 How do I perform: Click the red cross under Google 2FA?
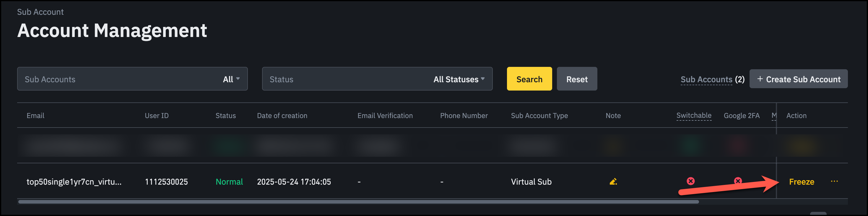coord(738,181)
